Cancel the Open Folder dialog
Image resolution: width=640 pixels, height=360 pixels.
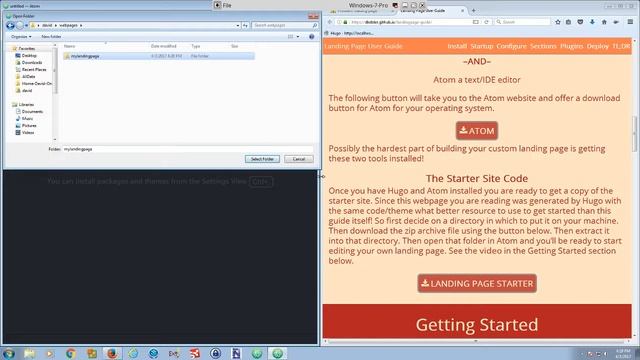tap(299, 159)
